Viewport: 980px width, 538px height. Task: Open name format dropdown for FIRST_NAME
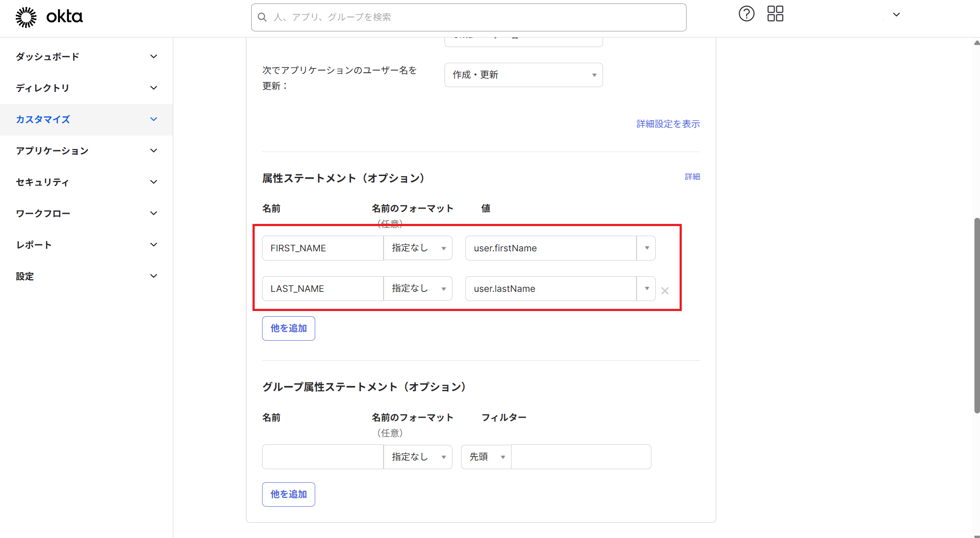tap(418, 248)
